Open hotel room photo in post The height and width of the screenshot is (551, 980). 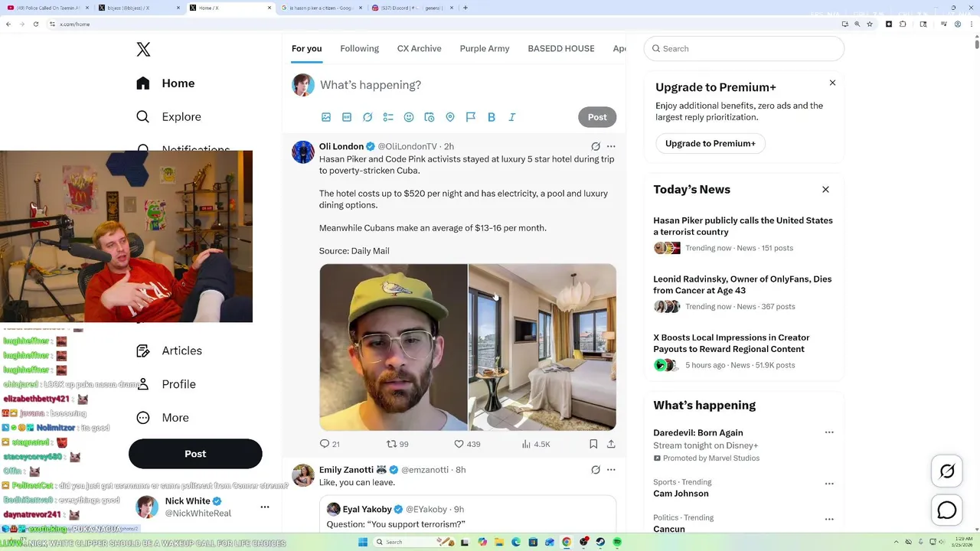pos(543,347)
